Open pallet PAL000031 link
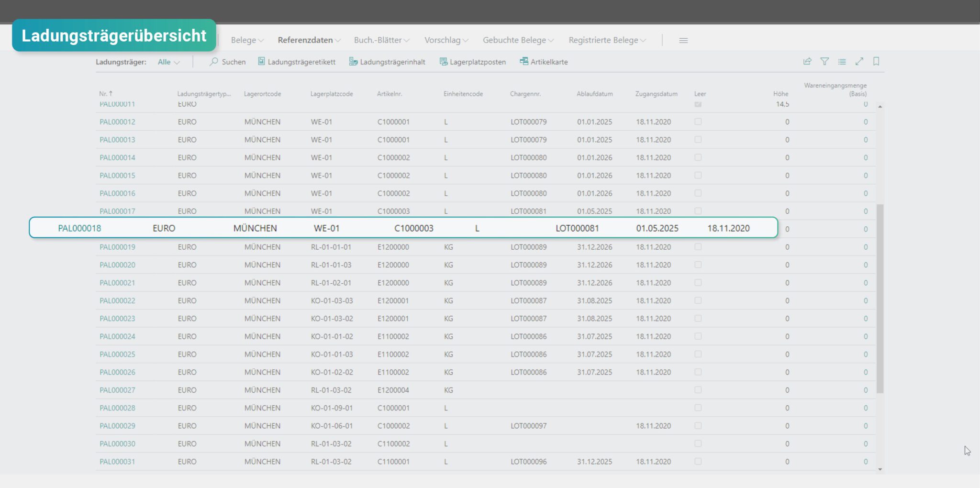The width and height of the screenshot is (980, 488). [117, 462]
